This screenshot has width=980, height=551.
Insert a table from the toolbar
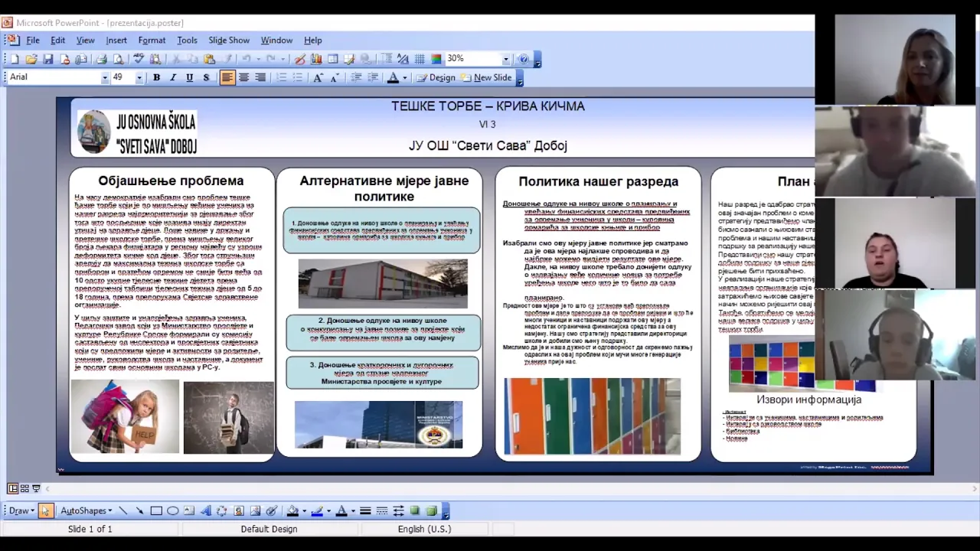coord(333,59)
